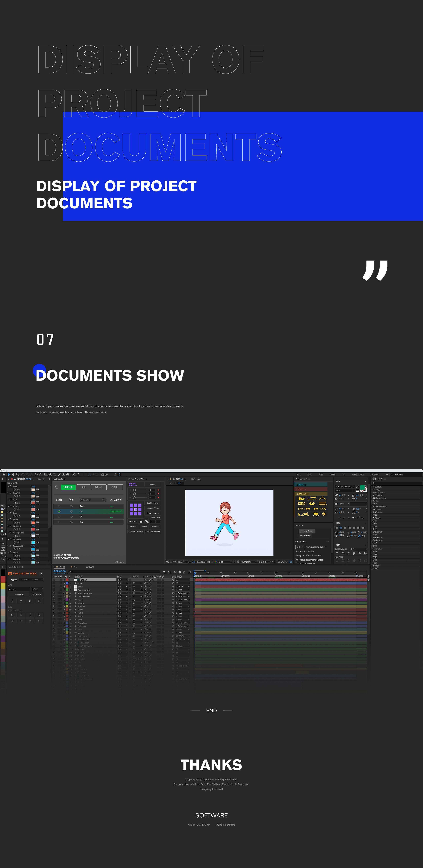This screenshot has width=423, height=868.
Task: Open the Character Tool Default limb dropdown
Action: tap(37, 589)
